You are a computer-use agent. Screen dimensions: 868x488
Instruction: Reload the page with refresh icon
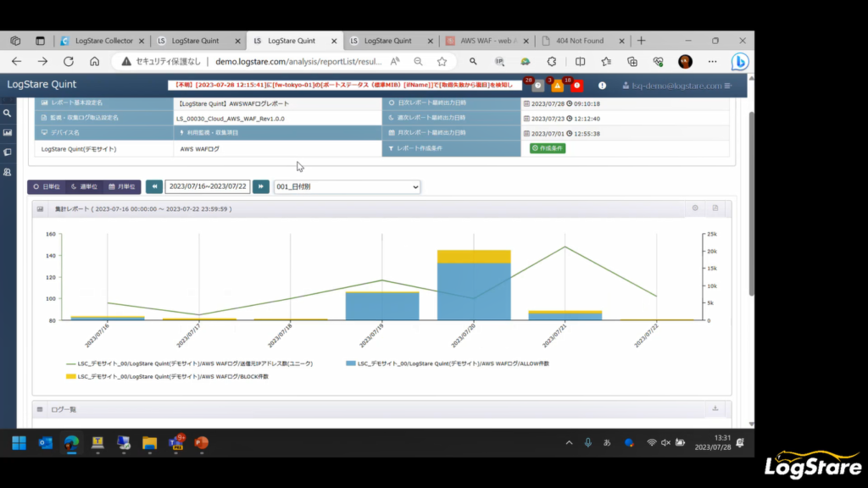tap(68, 61)
